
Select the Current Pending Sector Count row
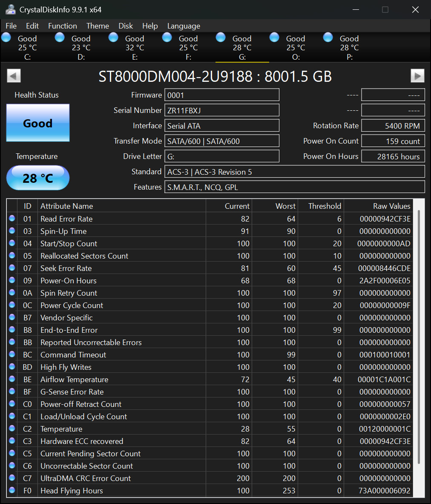[x=210, y=453]
